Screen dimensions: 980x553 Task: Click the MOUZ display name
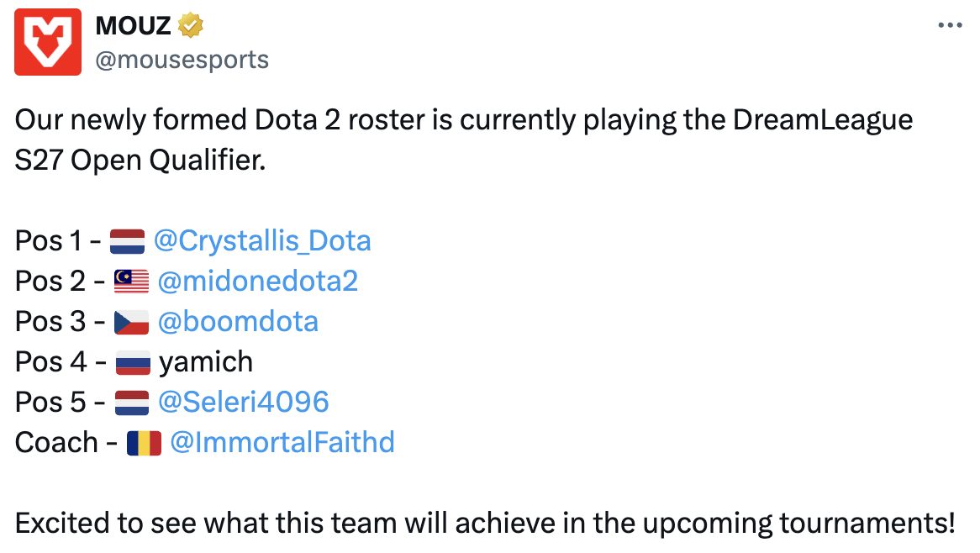pyautogui.click(x=133, y=25)
